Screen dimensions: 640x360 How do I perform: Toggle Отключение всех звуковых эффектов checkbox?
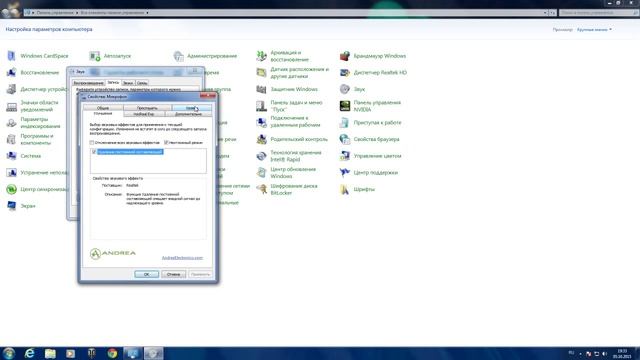pyautogui.click(x=92, y=142)
